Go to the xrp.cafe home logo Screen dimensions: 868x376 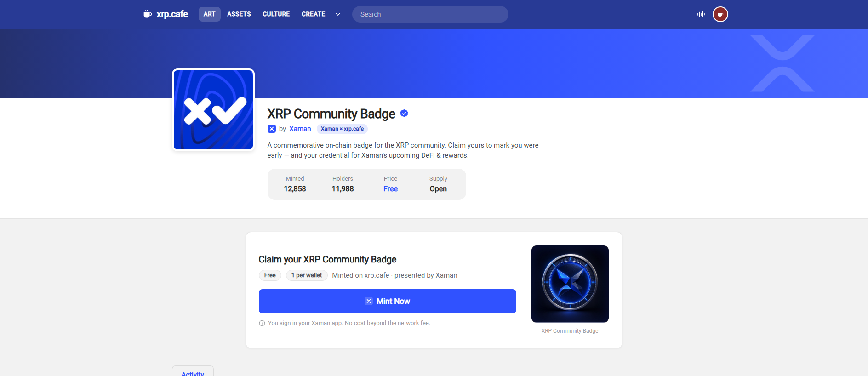pos(166,14)
